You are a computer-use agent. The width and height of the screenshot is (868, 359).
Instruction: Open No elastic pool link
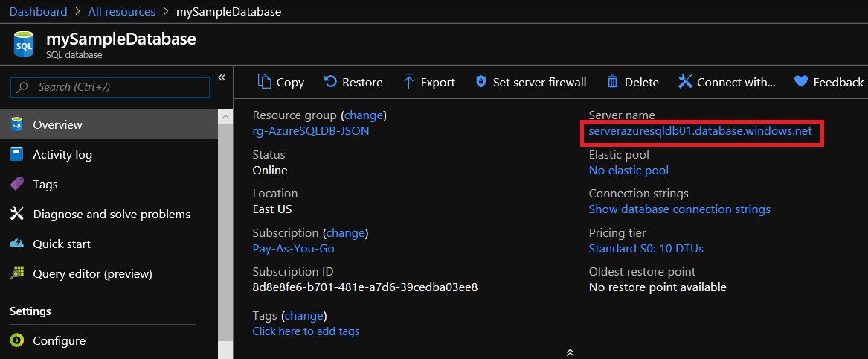(x=629, y=171)
